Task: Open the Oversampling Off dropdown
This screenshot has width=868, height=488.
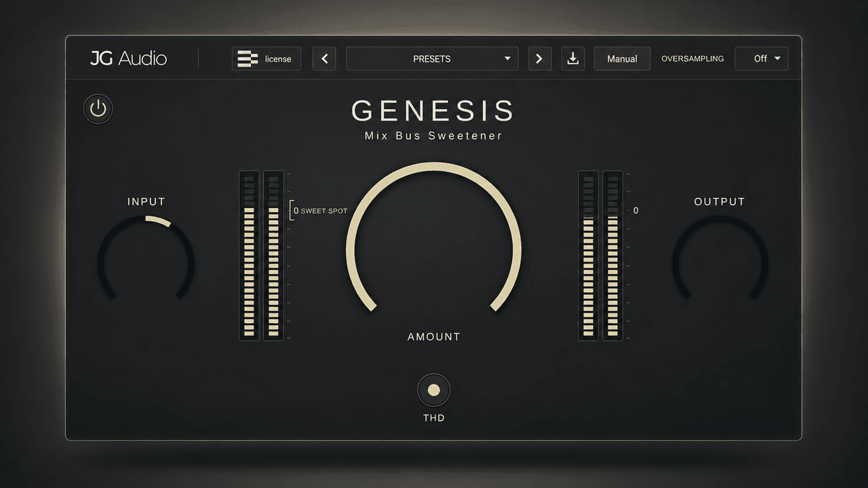Action: click(762, 59)
